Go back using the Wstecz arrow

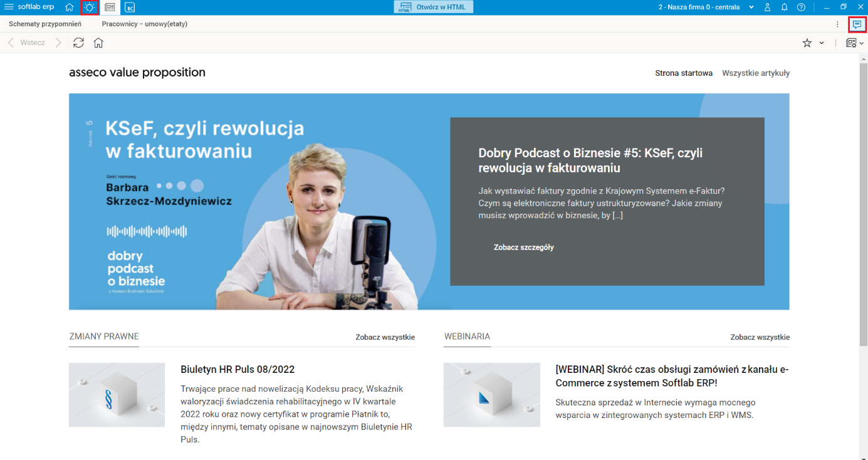tap(11, 43)
